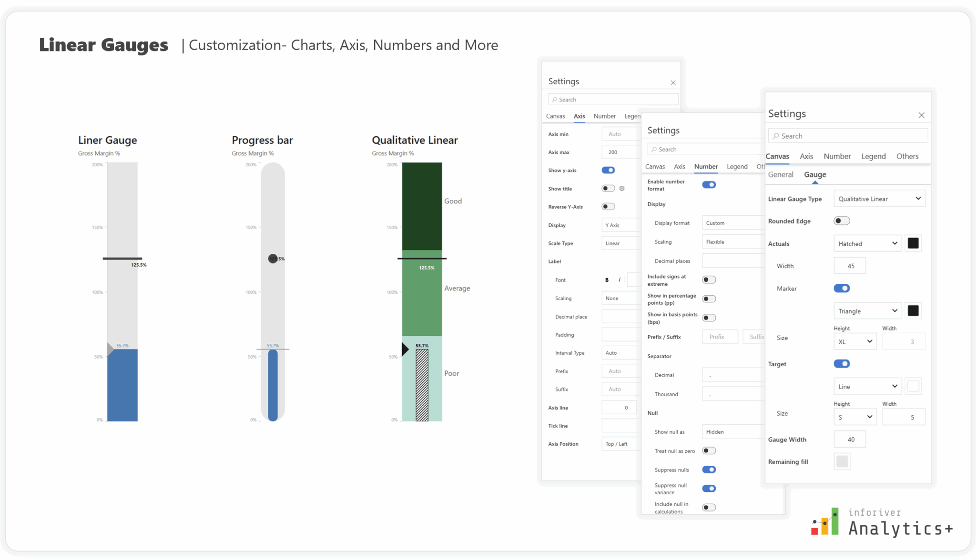Open the Linear Gauge Type dropdown
Screen dimensions: 976x560
click(x=879, y=199)
